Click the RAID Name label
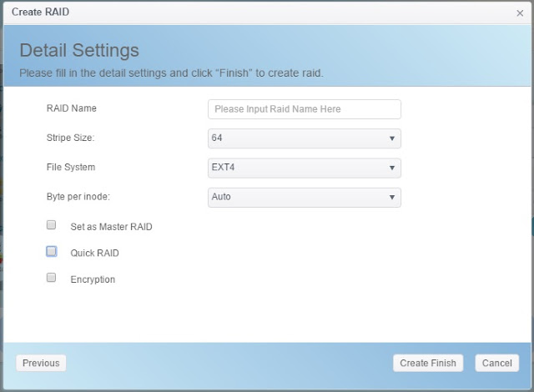The image size is (534, 392). [x=72, y=108]
